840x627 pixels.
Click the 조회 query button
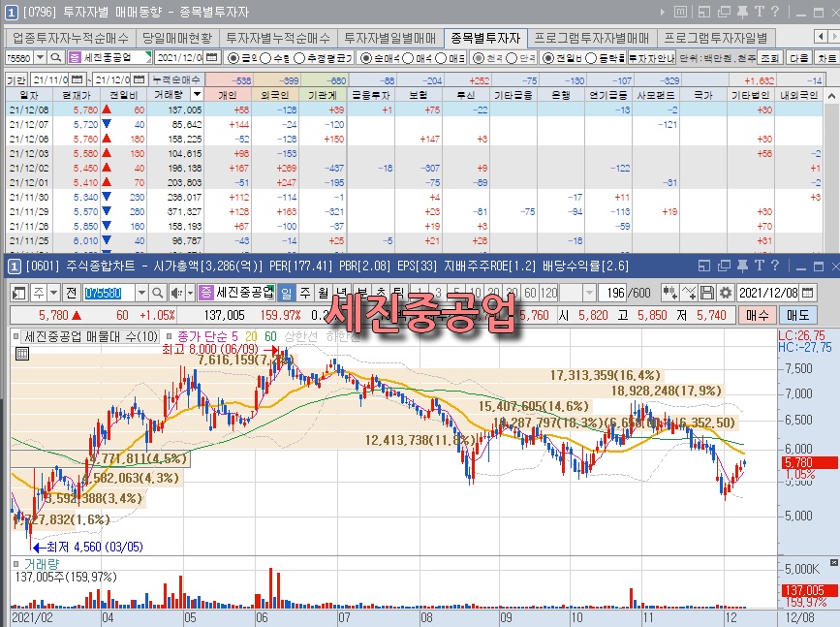[770, 57]
